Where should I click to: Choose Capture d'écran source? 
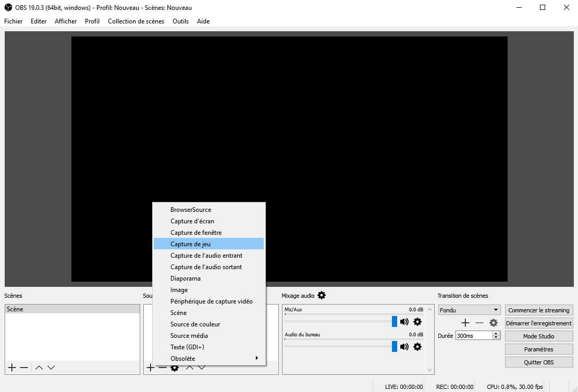pyautogui.click(x=208, y=221)
